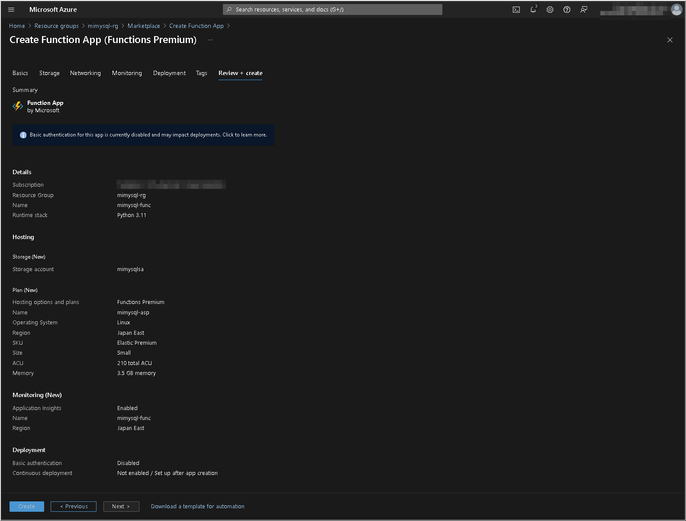Select the Application Insights Enabled value
This screenshot has height=521, width=686.
pyautogui.click(x=127, y=408)
